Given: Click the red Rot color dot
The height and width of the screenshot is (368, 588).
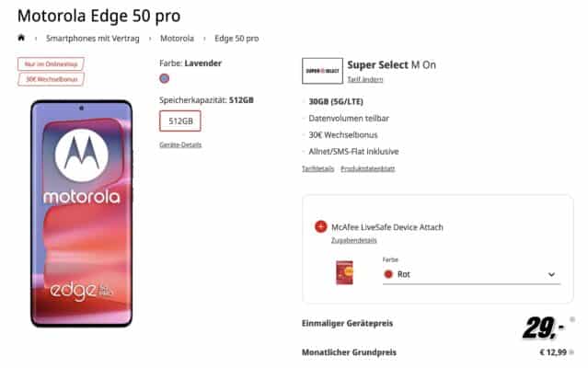Looking at the screenshot, I should [x=388, y=274].
